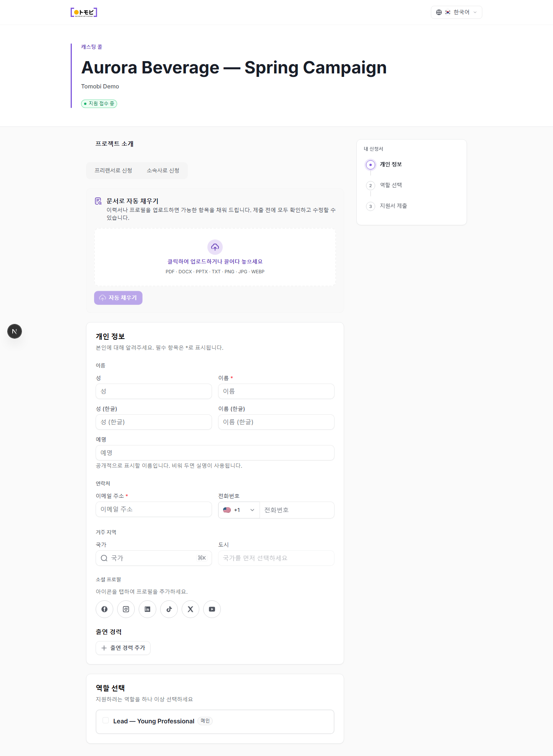The width and height of the screenshot is (553, 756).
Task: Click the step 2 number circle
Action: click(371, 186)
